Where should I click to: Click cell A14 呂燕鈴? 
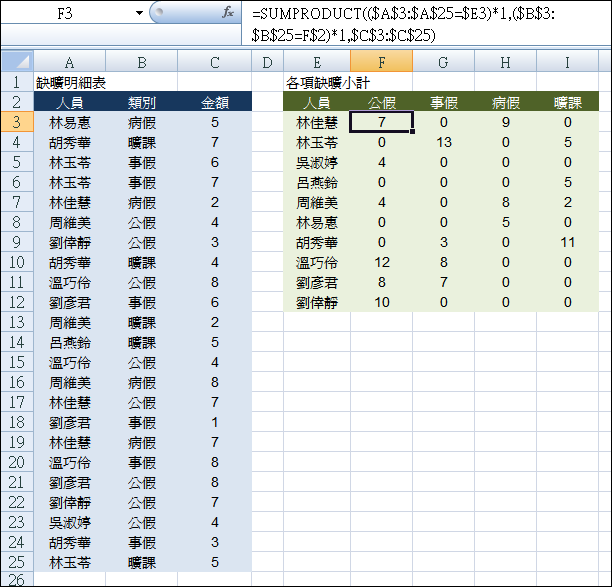69,342
